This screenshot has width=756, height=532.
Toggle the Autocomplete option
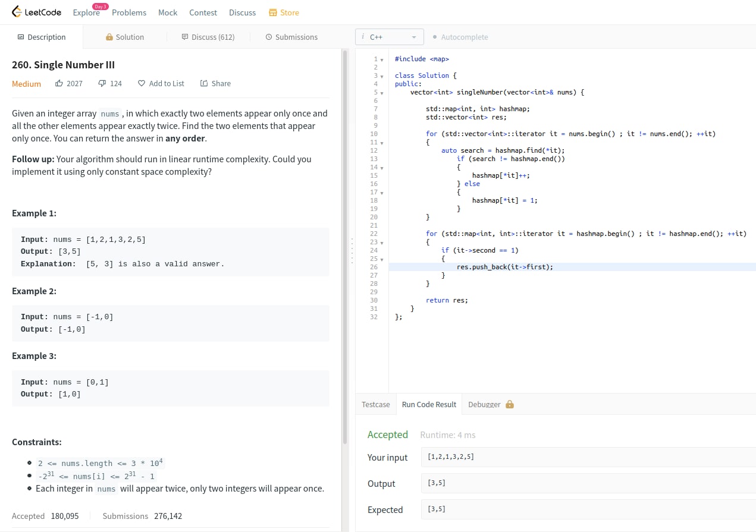460,37
